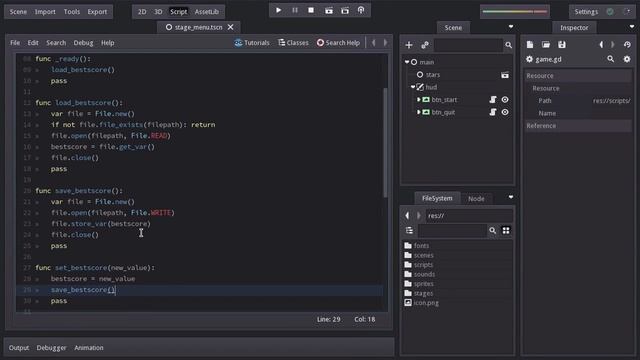Expand the Reference section in Inspector

(x=578, y=126)
